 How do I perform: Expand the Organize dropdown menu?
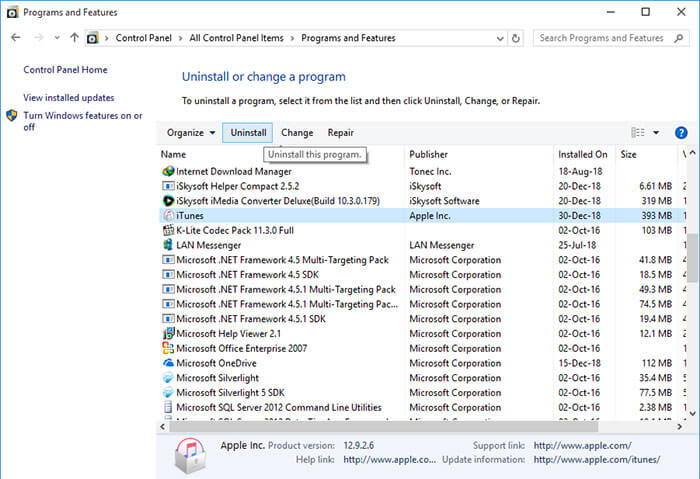tap(191, 133)
